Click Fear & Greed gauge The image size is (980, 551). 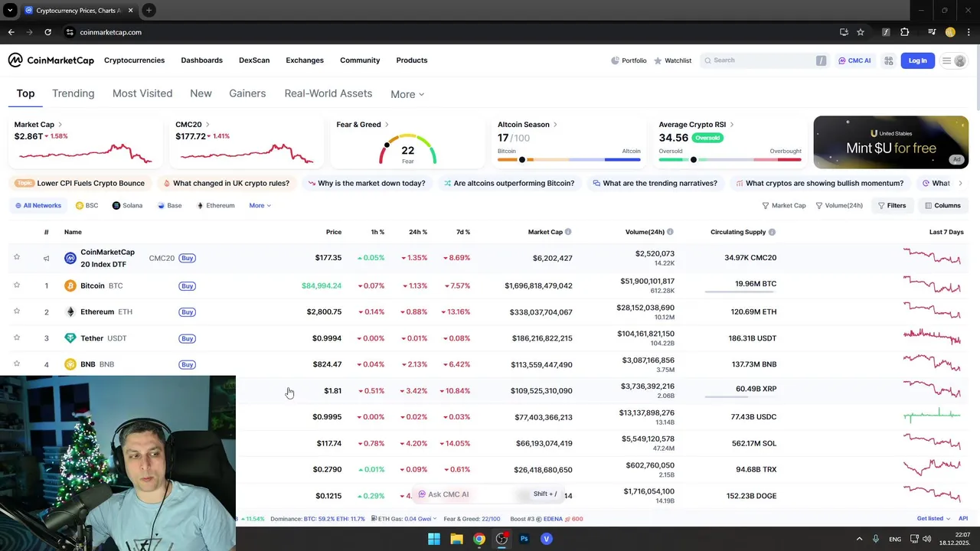tap(407, 149)
